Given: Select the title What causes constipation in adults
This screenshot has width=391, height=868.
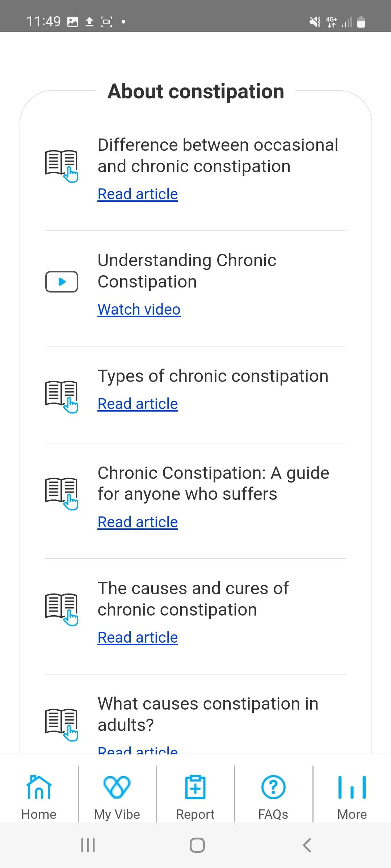Looking at the screenshot, I should tap(208, 714).
